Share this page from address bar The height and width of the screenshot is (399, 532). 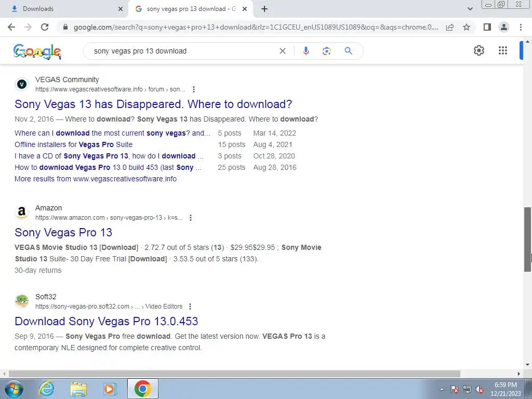click(450, 27)
